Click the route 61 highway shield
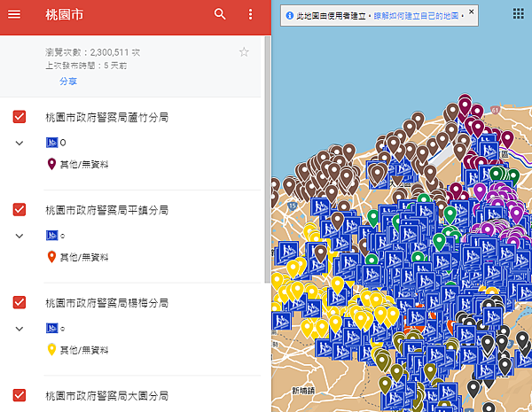Viewport: 532px width, 412px height. click(496, 110)
